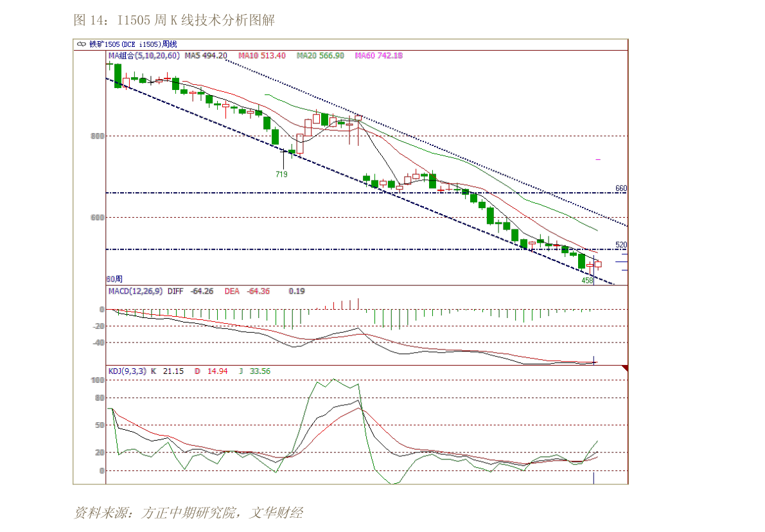This screenshot has height=532, width=765.
Task: Click the 60周 period label
Action: pos(114,279)
